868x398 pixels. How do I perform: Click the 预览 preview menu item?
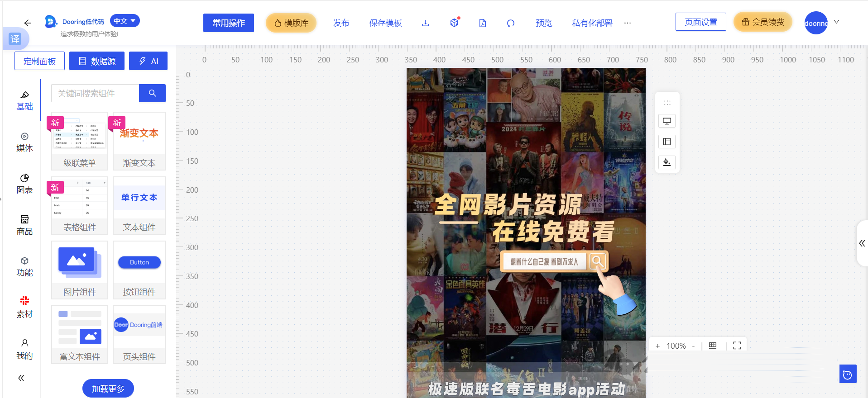(x=544, y=23)
